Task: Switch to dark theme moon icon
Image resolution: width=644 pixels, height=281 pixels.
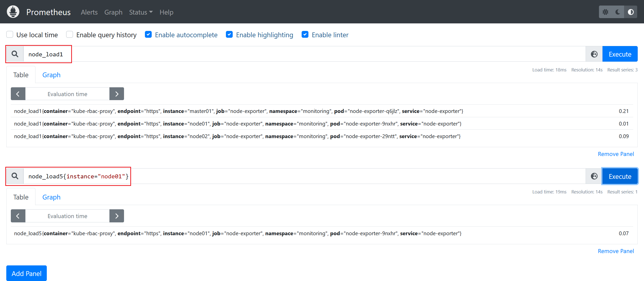Action: [618, 12]
